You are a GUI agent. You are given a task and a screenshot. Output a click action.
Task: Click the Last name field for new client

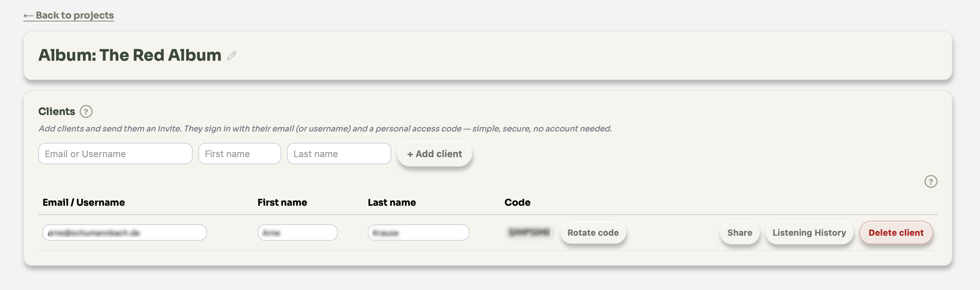click(x=339, y=154)
